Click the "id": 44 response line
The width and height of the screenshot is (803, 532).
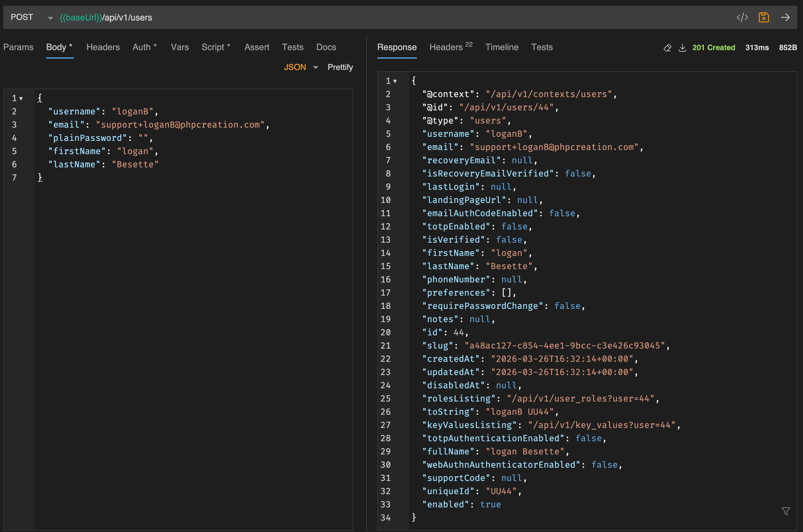[445, 333]
